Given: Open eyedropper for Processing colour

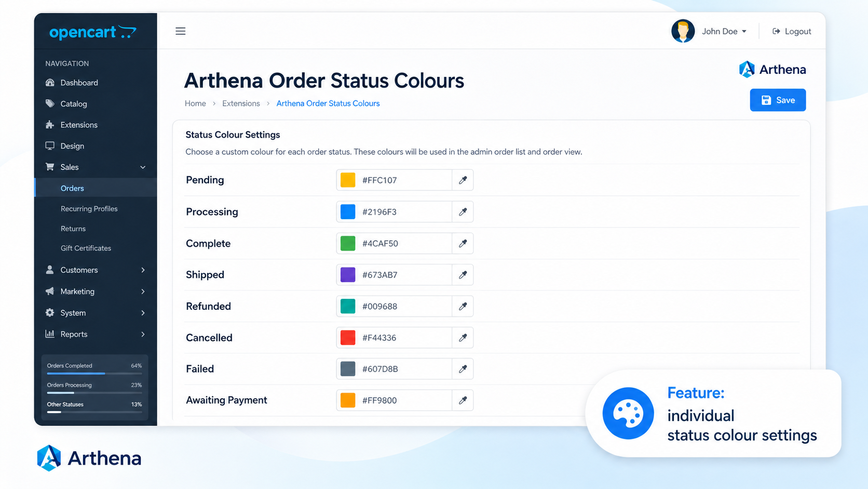Looking at the screenshot, I should [x=463, y=212].
